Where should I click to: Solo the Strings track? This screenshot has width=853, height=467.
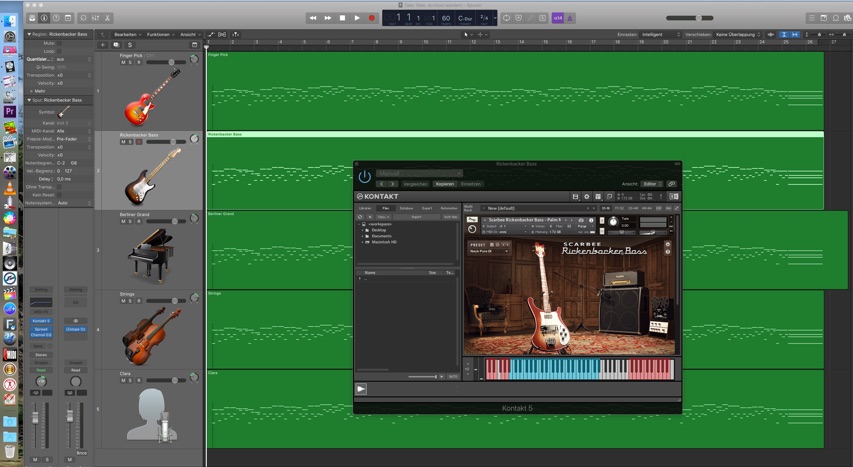[x=130, y=301]
